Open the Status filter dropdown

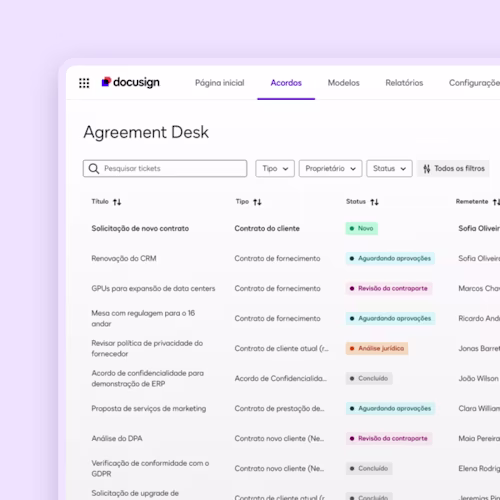[389, 169]
